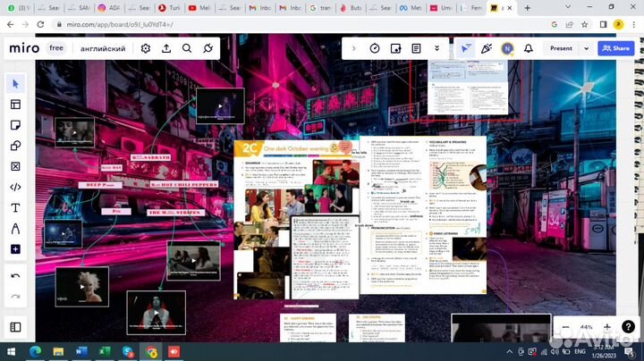Open the templates tool in the left toolbar
Screen dimensions: 644x361
click(15, 105)
